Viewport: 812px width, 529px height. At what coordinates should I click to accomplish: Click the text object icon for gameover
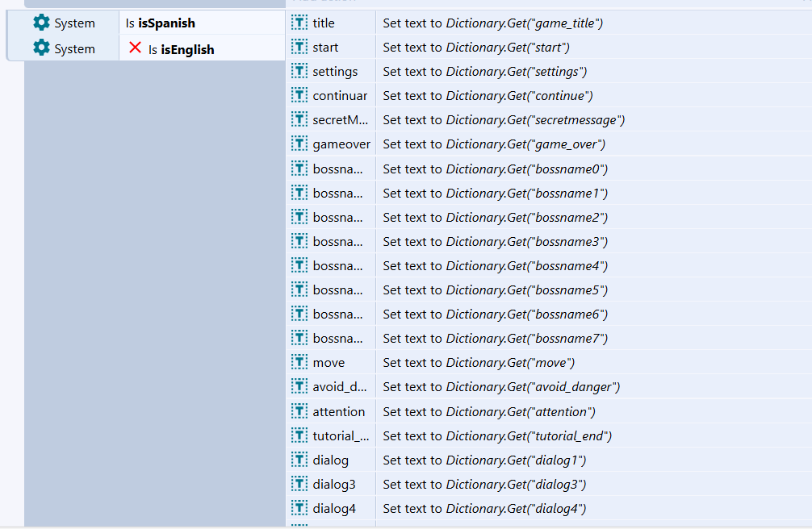tap(299, 144)
